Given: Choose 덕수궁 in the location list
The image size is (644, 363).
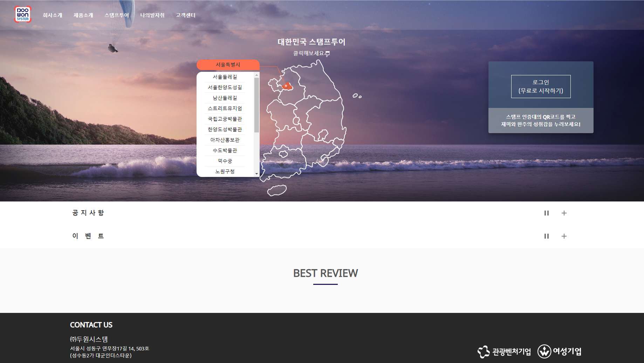Looking at the screenshot, I should click(225, 161).
